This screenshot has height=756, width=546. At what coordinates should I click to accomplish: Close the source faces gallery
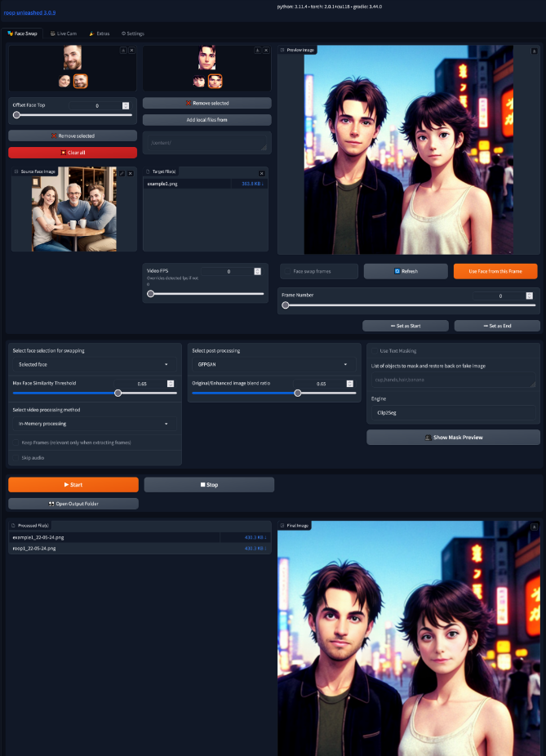point(131,50)
